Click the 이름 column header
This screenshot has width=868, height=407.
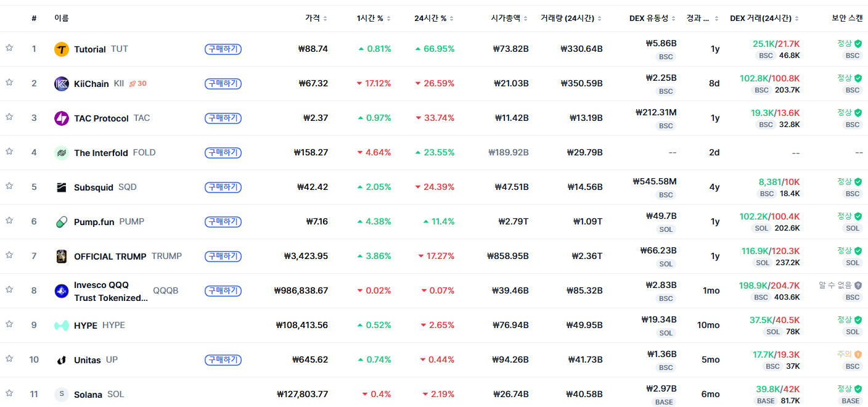[62, 18]
